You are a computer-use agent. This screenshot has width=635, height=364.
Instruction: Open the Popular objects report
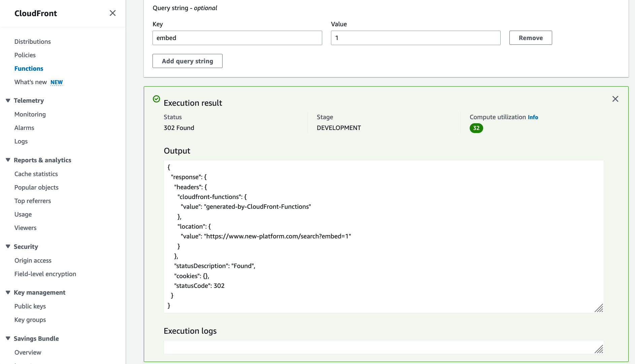[36, 187]
